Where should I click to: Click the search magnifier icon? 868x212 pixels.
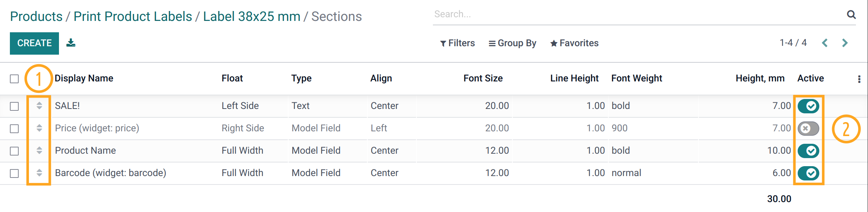(852, 14)
